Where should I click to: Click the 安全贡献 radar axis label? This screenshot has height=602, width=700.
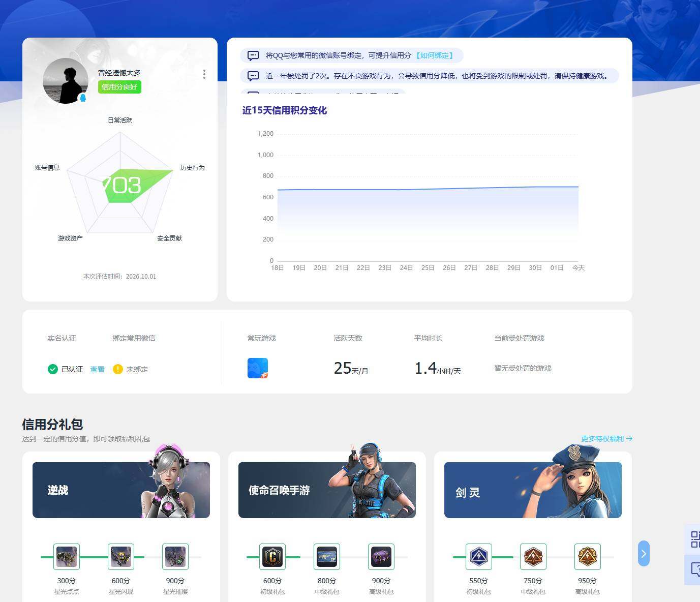click(169, 238)
